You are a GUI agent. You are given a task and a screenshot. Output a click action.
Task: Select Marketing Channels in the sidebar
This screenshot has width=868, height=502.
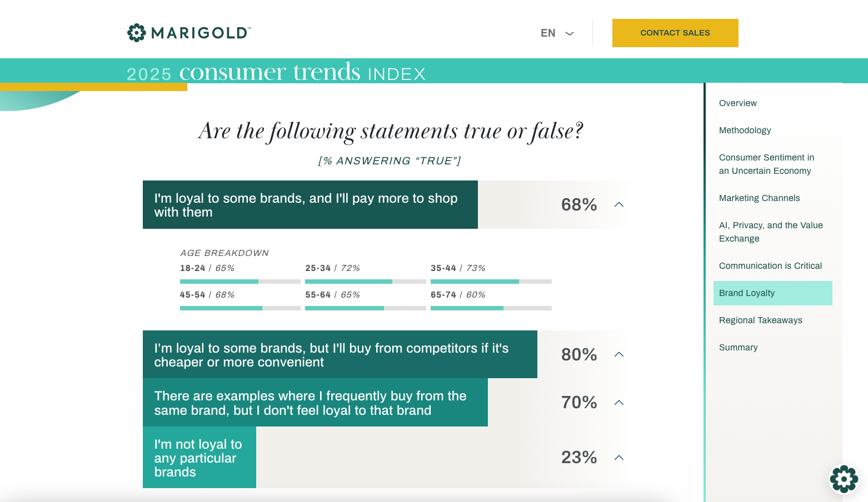759,198
